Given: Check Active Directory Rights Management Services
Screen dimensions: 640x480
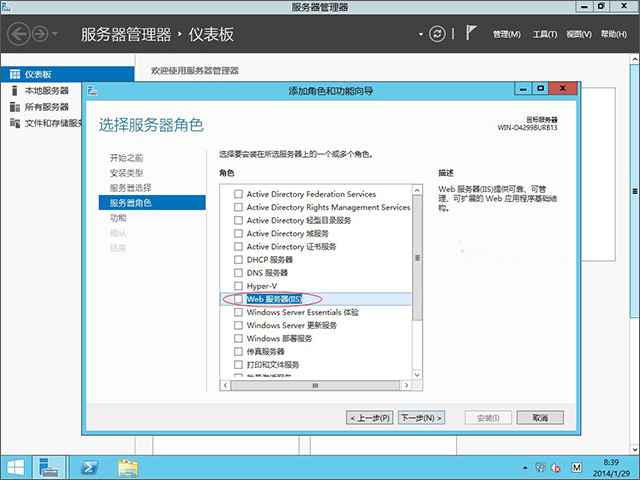Looking at the screenshot, I should point(238,207).
